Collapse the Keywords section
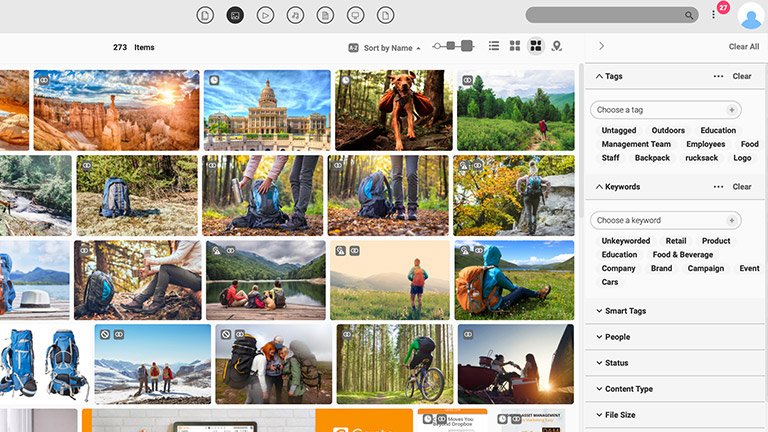The width and height of the screenshot is (768, 432). pos(599,187)
